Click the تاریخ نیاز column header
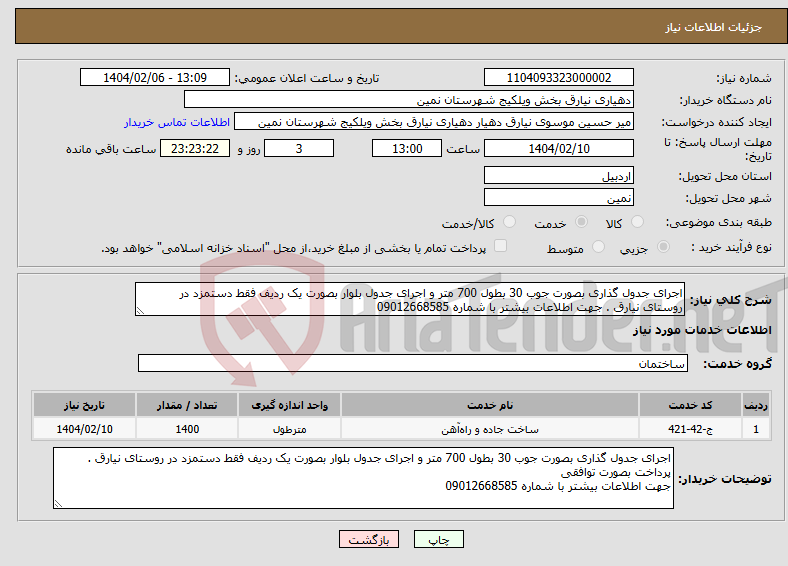The height and width of the screenshot is (566, 788). point(84,405)
